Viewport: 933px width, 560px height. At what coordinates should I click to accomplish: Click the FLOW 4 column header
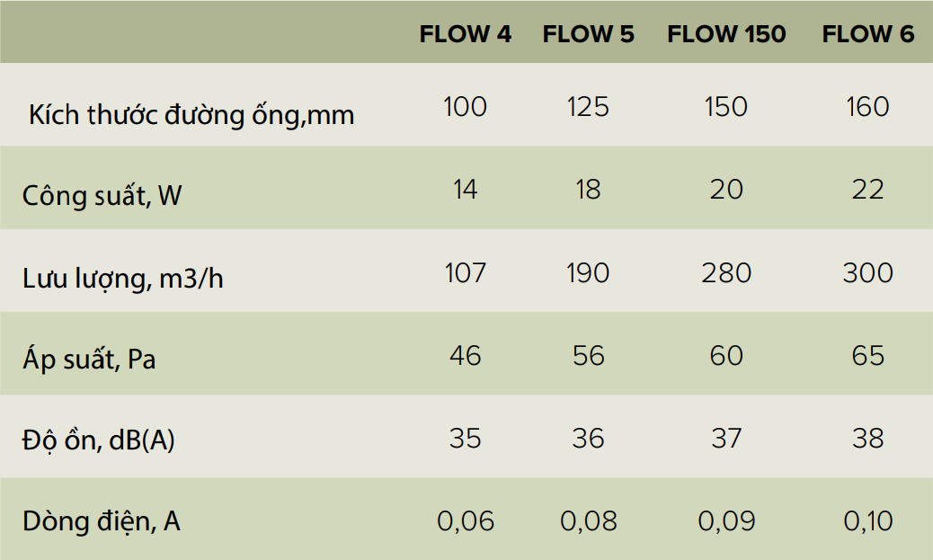click(x=466, y=35)
